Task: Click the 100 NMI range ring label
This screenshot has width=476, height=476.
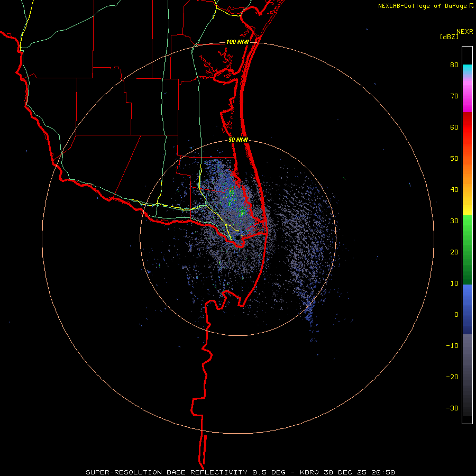Action: pos(237,42)
